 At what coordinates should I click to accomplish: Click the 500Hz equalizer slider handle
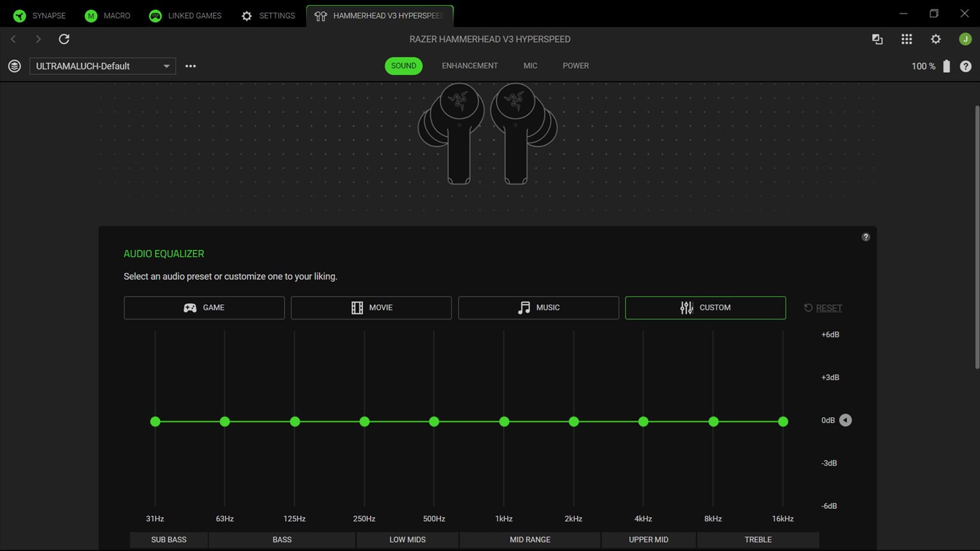click(x=434, y=422)
